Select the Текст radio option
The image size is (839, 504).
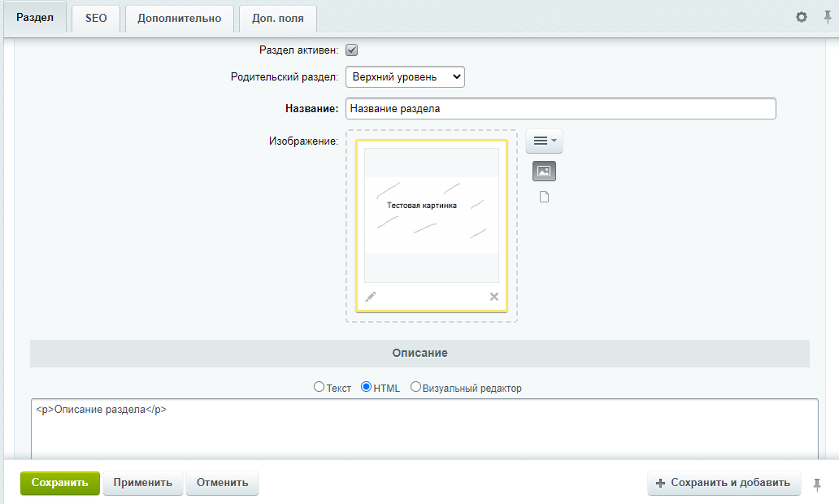[319, 386]
